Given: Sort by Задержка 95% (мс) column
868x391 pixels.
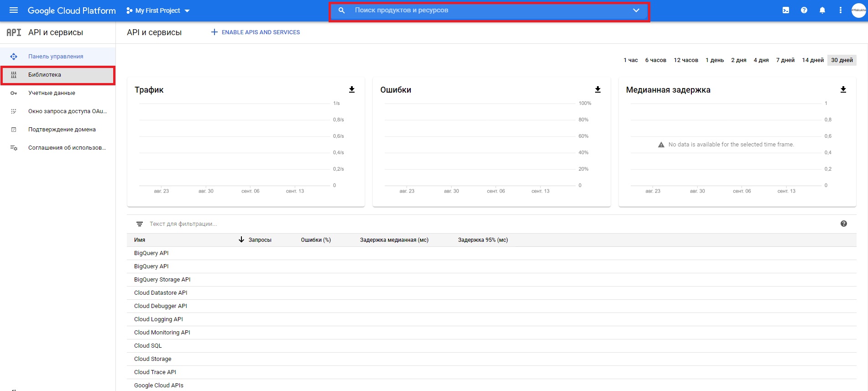Looking at the screenshot, I should pyautogui.click(x=483, y=240).
